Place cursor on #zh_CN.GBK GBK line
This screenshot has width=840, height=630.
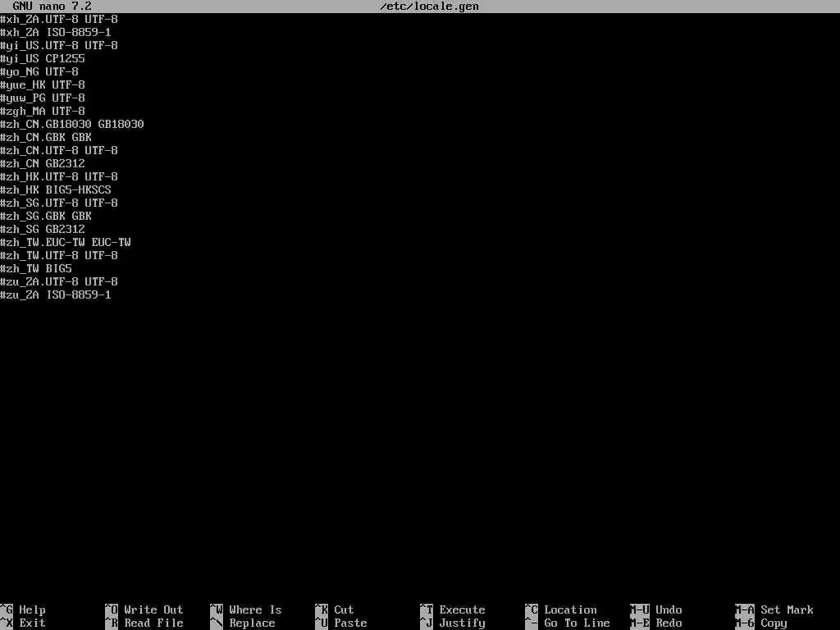(46, 138)
